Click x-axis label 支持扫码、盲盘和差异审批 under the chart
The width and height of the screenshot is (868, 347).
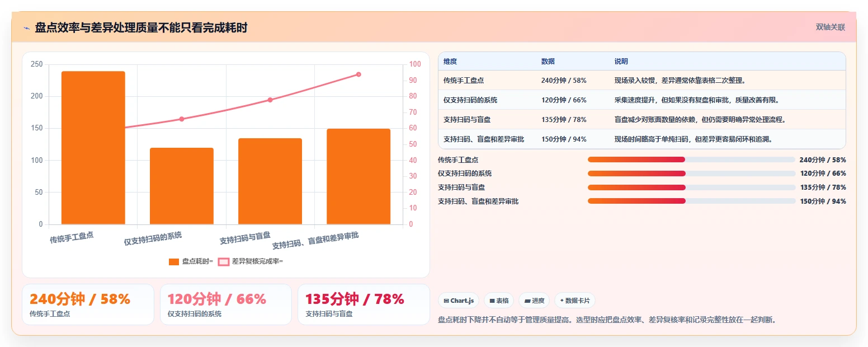tap(316, 241)
